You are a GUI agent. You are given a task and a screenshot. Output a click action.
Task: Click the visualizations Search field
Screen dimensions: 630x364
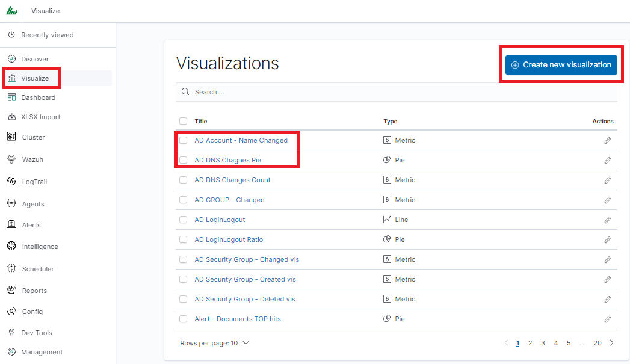[396, 92]
